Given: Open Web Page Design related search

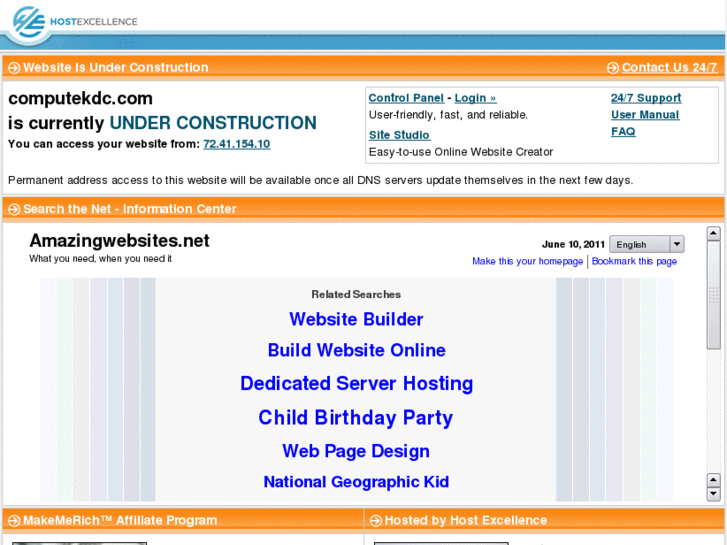Looking at the screenshot, I should tap(356, 451).
